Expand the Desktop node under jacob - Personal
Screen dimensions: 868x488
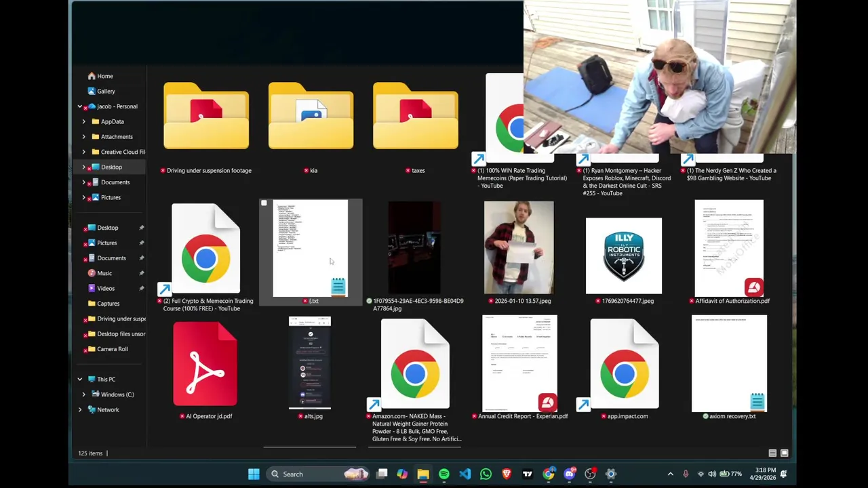83,167
